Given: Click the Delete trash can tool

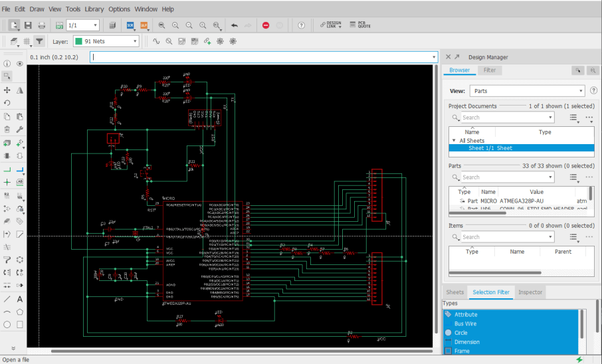Looking at the screenshot, I should point(7,129).
